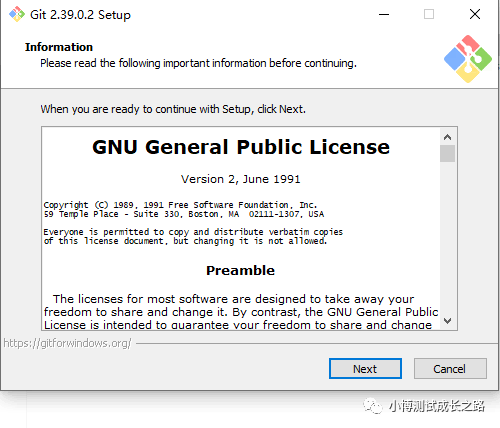
Task: Click the Free Software Foundation copyright line
Action: 180,205
